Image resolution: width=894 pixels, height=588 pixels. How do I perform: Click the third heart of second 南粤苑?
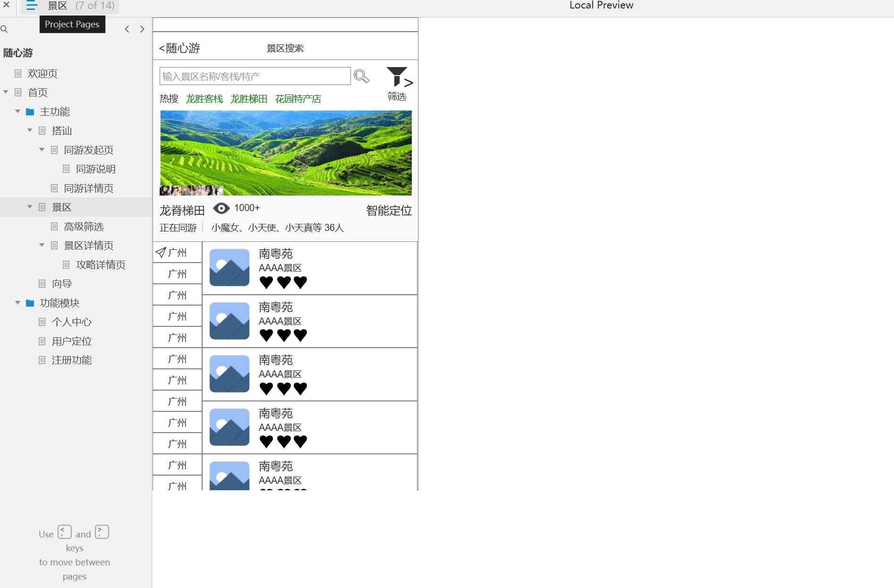300,335
